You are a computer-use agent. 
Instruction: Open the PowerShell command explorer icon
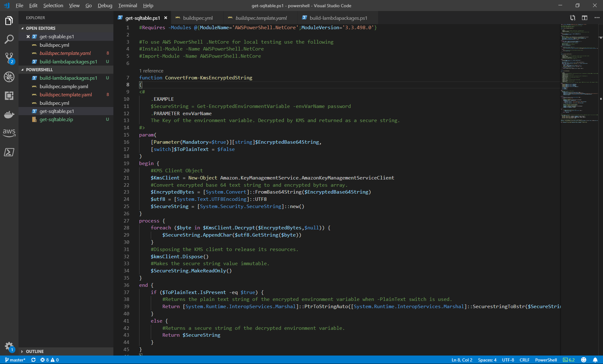9,152
